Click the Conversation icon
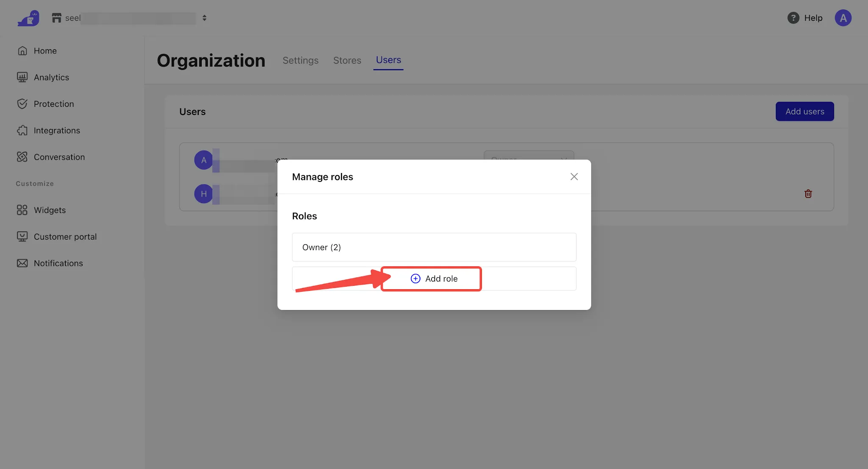 tap(22, 157)
